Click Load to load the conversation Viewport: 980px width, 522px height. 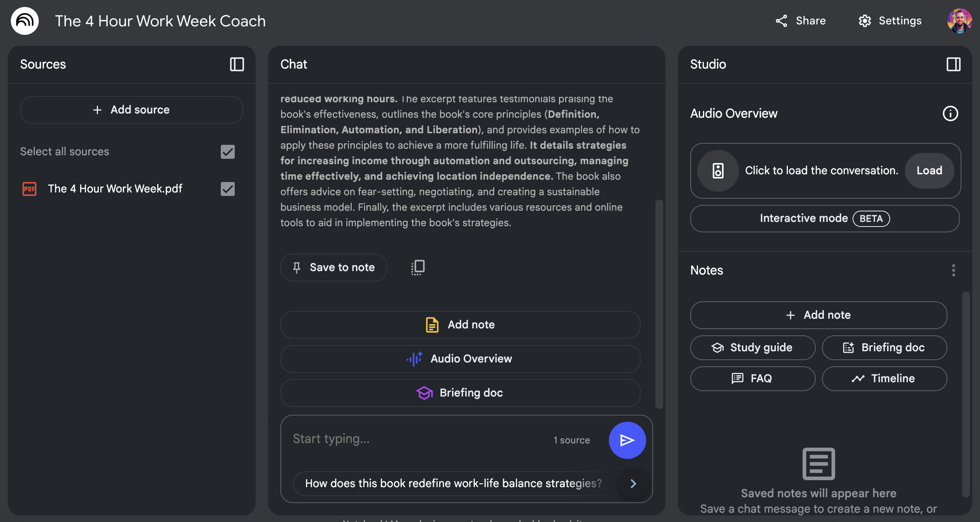[929, 170]
